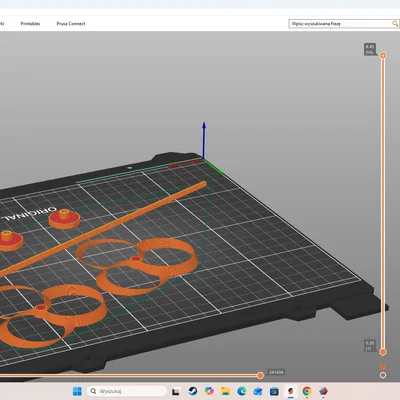Open Steam from the taskbar
Image resolution: width=400 pixels, height=400 pixels.
192,391
